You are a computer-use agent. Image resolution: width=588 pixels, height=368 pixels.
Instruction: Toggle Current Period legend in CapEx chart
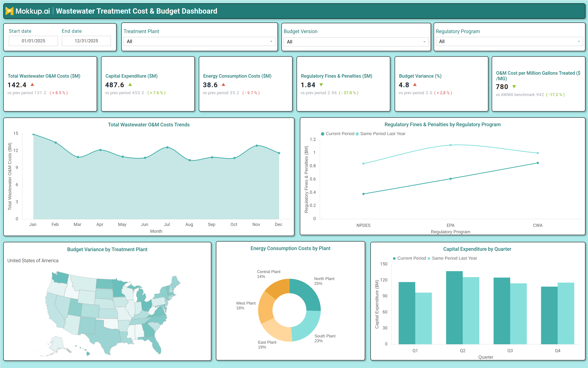pos(409,258)
